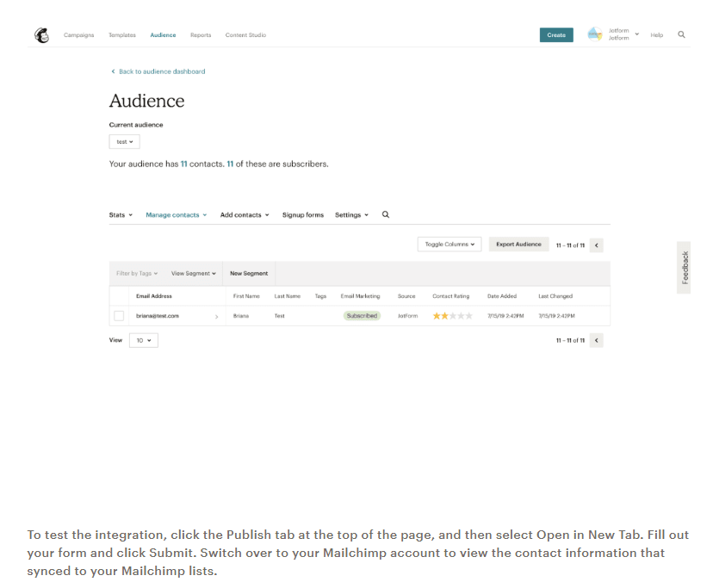Select the briana@test.com contact checkbox
Viewport: 713px width, 588px height.
(119, 316)
